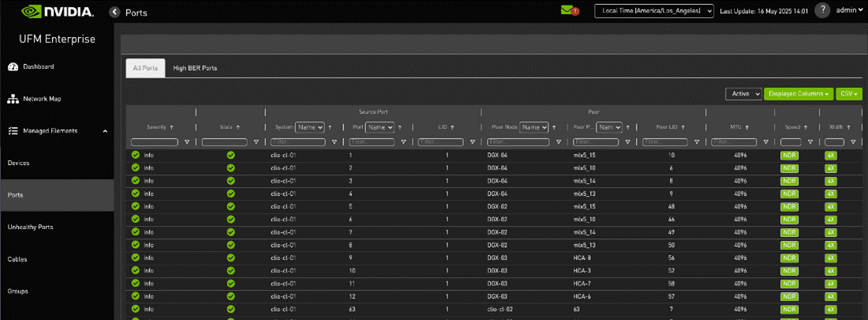Open the MTU filter funnel icon
This screenshot has width=868, height=320.
tap(765, 142)
